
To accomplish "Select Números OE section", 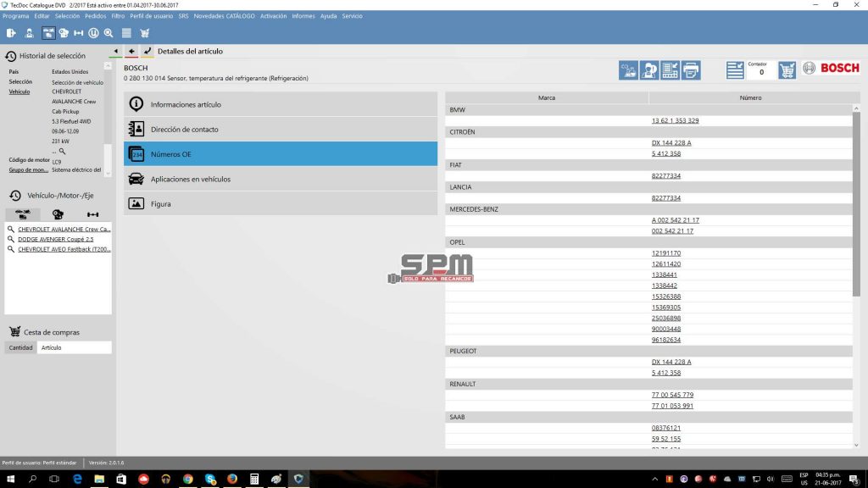I will click(281, 154).
